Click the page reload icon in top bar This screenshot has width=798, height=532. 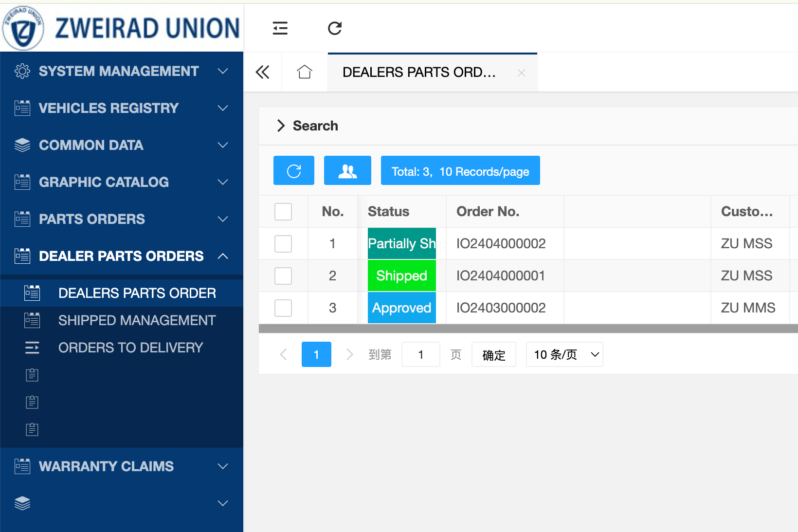pyautogui.click(x=335, y=28)
